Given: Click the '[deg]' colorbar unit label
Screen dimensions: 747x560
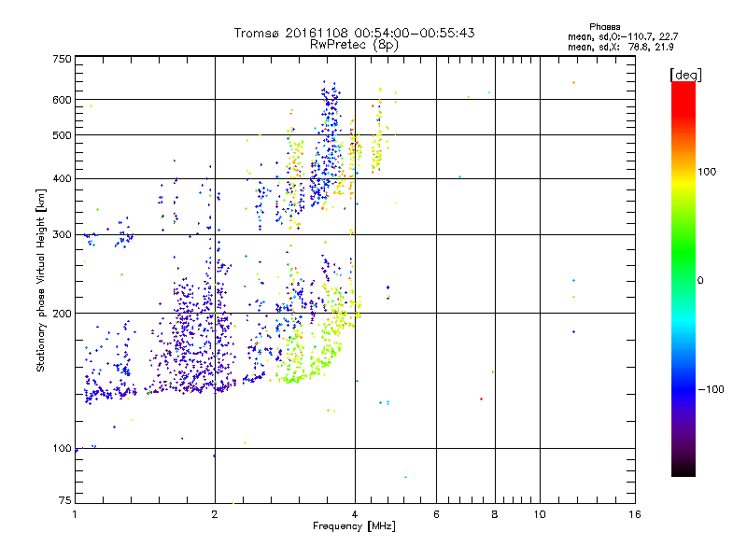Looking at the screenshot, I should (685, 75).
